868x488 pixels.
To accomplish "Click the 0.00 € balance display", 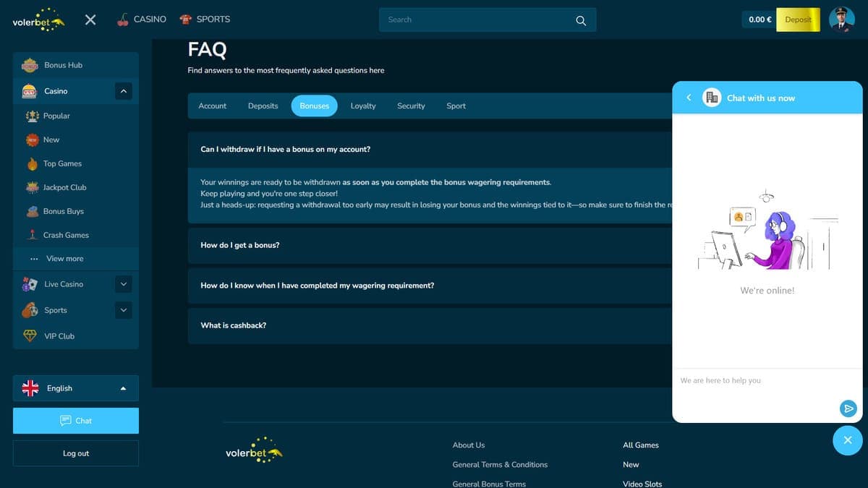I will [x=759, y=20].
